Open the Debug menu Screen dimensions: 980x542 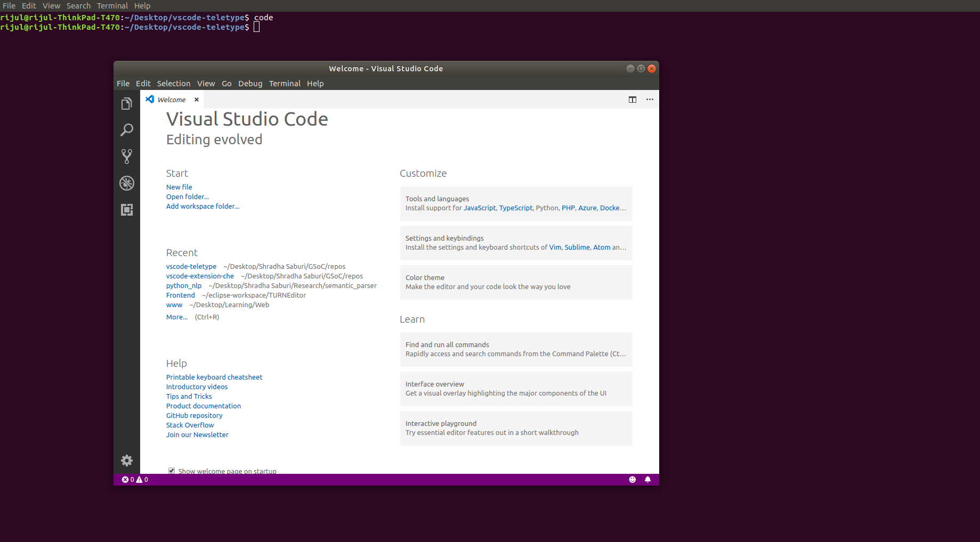click(x=250, y=84)
